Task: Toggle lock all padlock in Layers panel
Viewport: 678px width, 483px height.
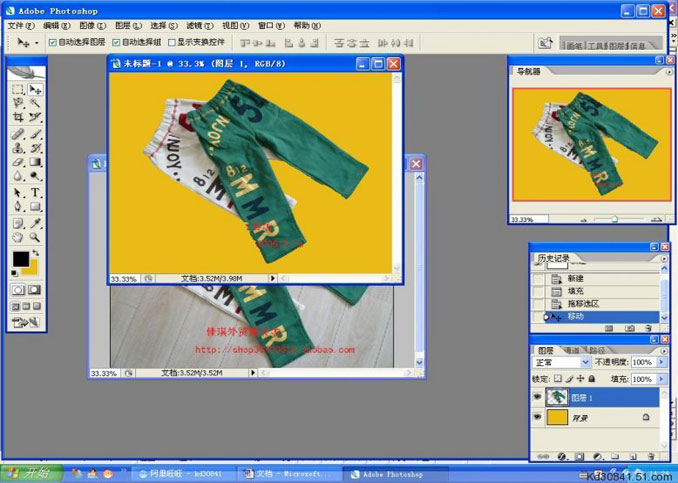Action: coord(592,379)
